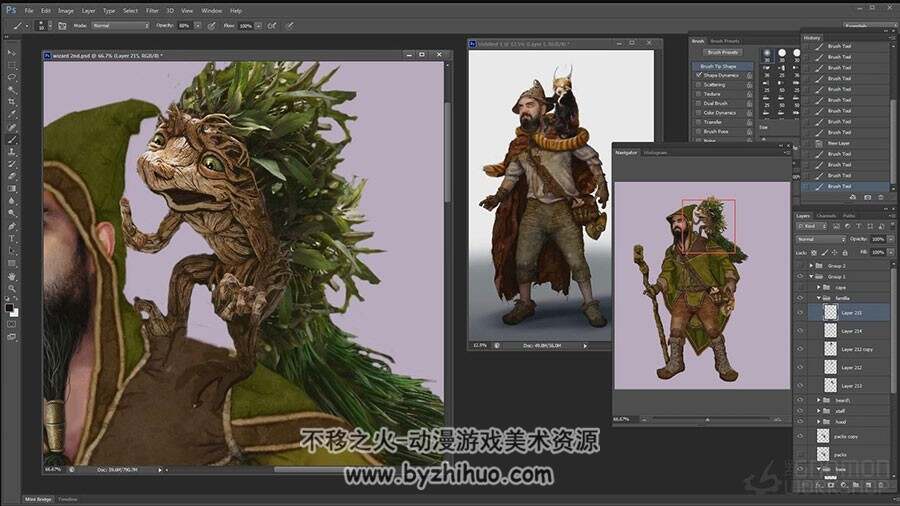The height and width of the screenshot is (506, 900).
Task: Enable Transfer checkbox in Brush panel
Action: [x=699, y=122]
